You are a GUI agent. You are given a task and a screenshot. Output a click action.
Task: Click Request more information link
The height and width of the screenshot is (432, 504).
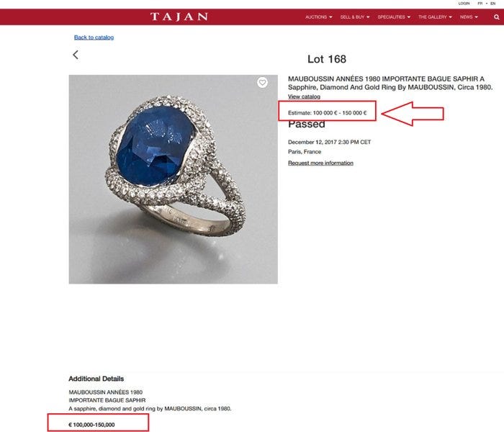(320, 163)
